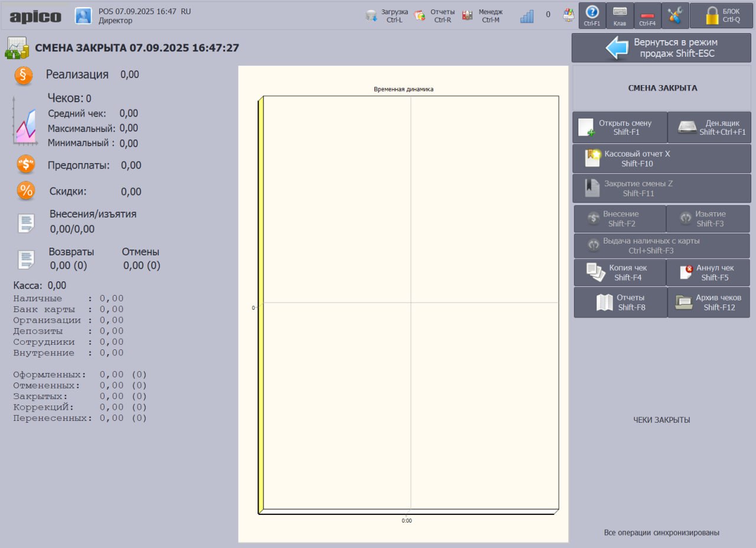Open the cash drawer Ден.ящик
This screenshot has width=756, height=548.
click(x=708, y=127)
